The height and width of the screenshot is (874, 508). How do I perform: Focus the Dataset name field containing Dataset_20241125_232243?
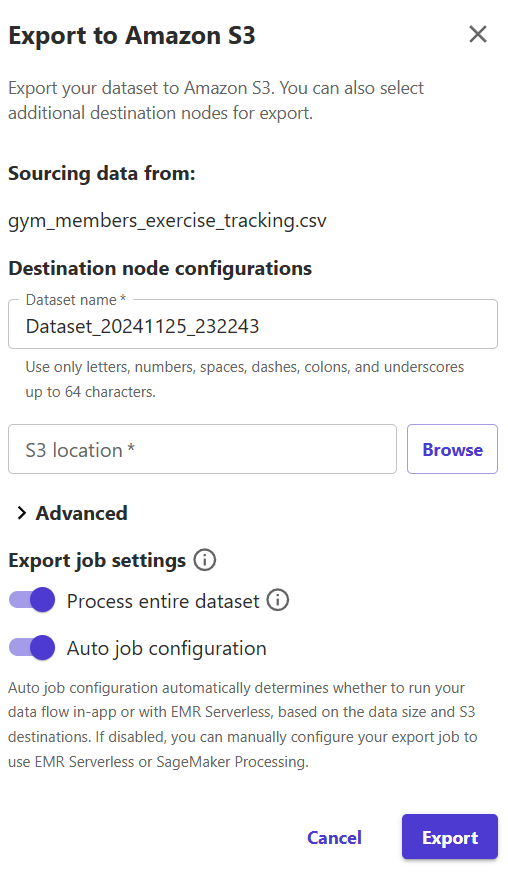(x=253, y=325)
